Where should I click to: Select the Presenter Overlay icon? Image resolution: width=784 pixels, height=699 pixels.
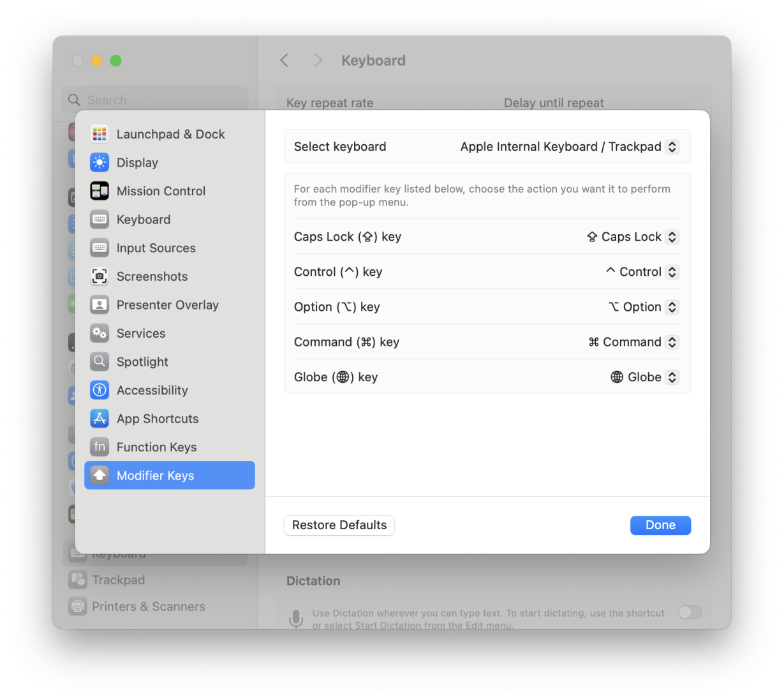point(100,305)
